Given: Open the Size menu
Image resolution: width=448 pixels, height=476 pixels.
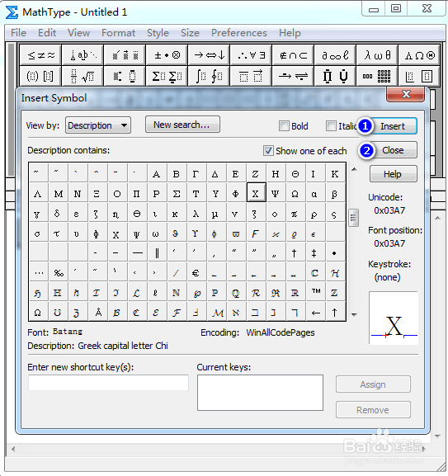Looking at the screenshot, I should (190, 33).
